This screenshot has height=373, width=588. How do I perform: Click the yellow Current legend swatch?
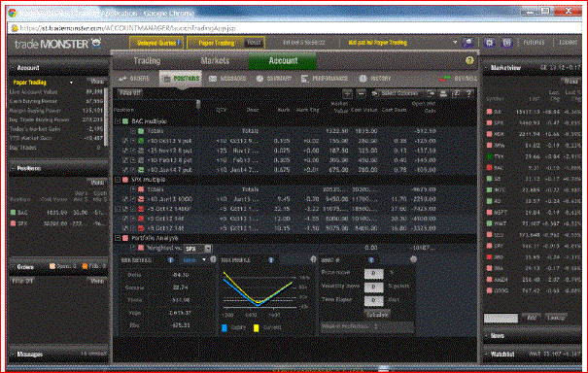tap(257, 328)
